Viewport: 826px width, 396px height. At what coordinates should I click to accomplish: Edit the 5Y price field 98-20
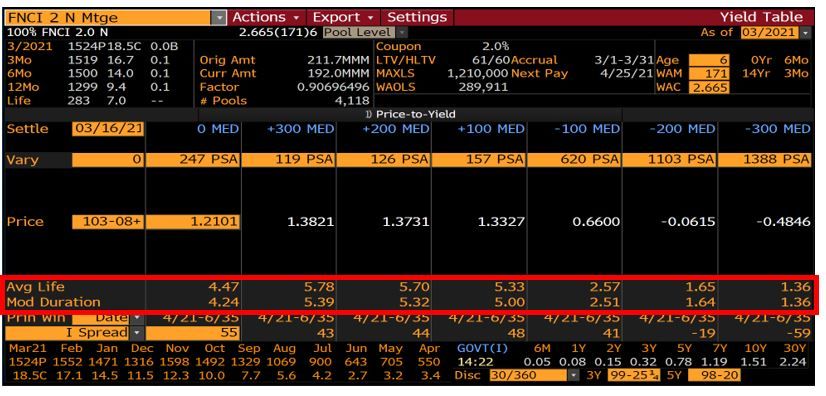point(714,376)
